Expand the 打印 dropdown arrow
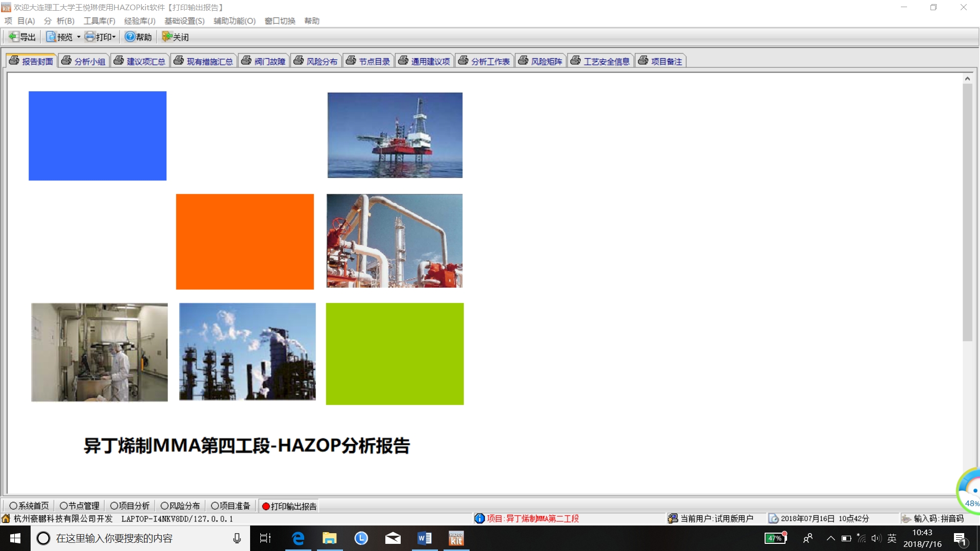This screenshot has height=551, width=980. point(114,37)
